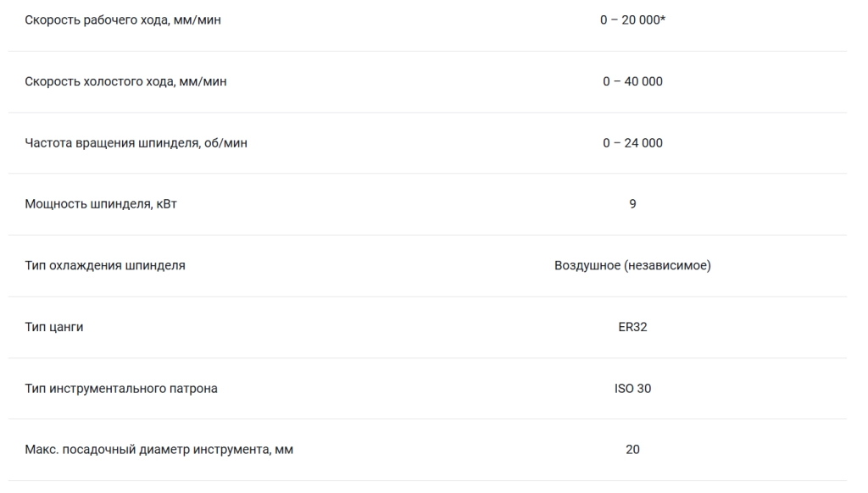
Task: Click the 'кВт' unit in spindle power label
Action: coord(167,204)
